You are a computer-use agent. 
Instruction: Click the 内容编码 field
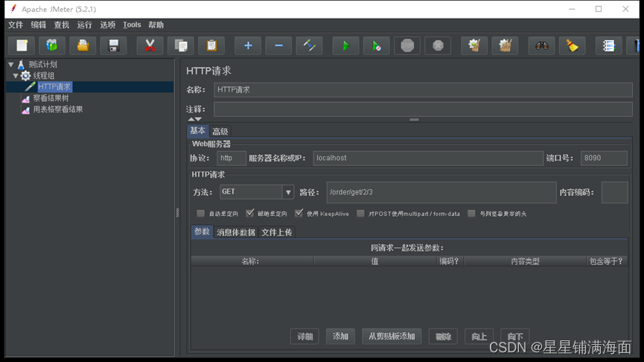coord(614,192)
